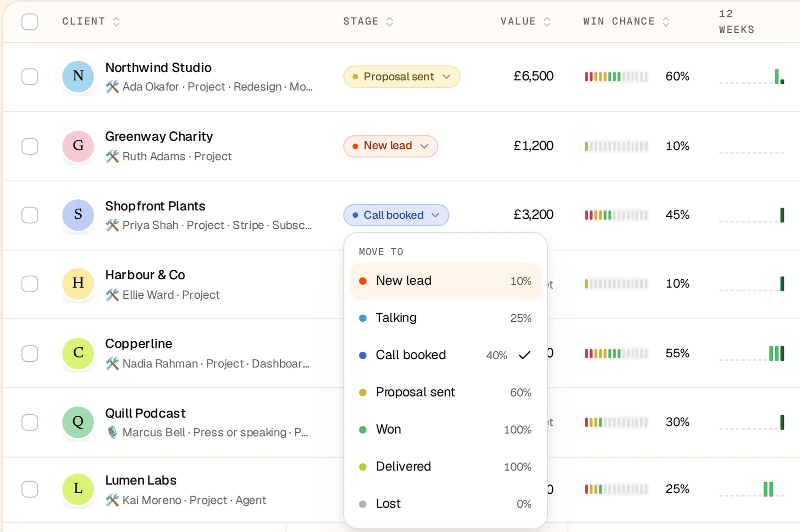Image resolution: width=800 pixels, height=532 pixels.
Task: Click the Lumen Labs L avatar
Action: pyautogui.click(x=78, y=489)
